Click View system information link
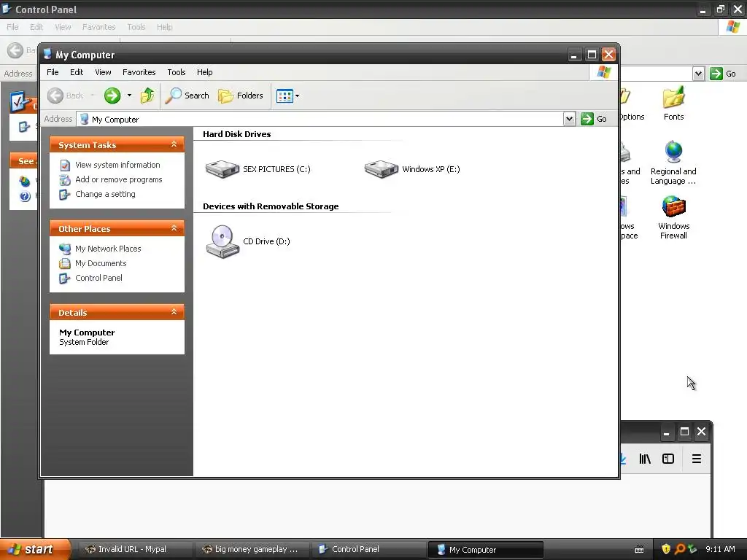747x560 pixels. point(117,165)
